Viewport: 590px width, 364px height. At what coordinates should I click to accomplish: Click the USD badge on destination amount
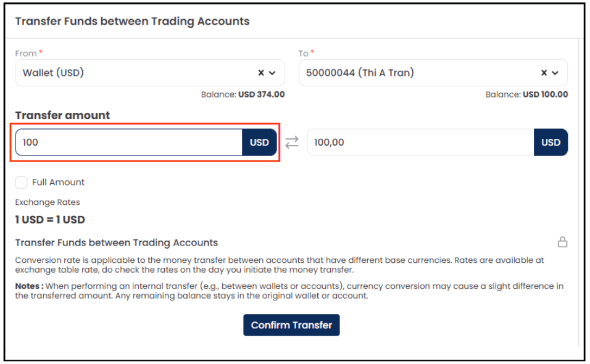pos(551,142)
